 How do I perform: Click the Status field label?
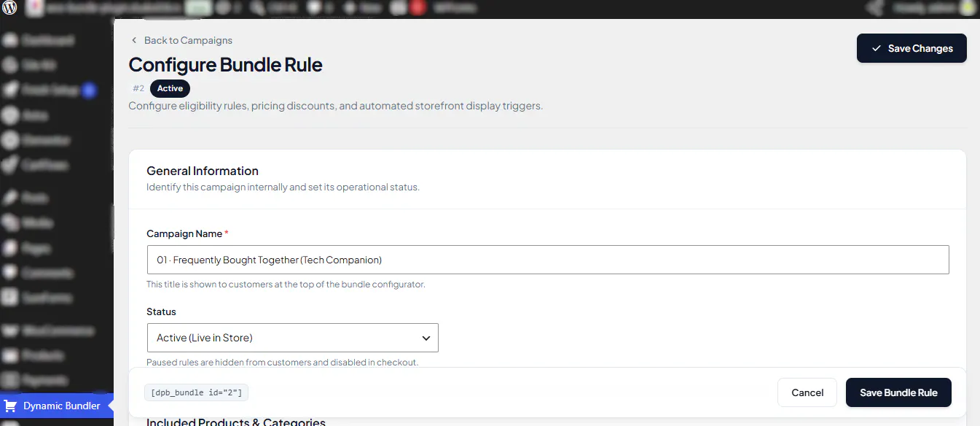[161, 311]
